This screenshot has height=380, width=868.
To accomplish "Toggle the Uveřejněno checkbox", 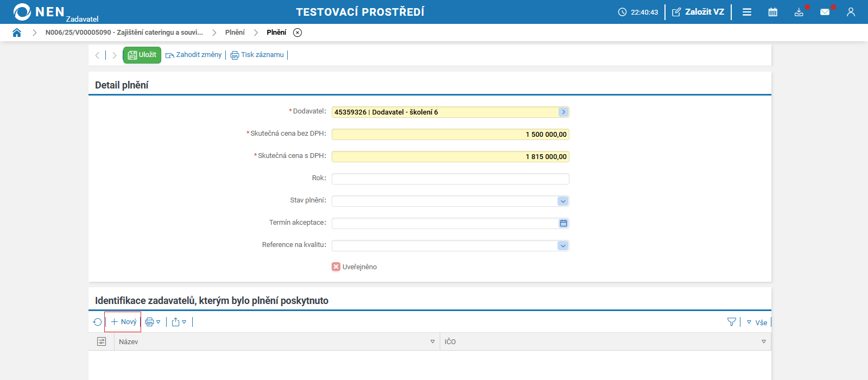I will [x=336, y=267].
